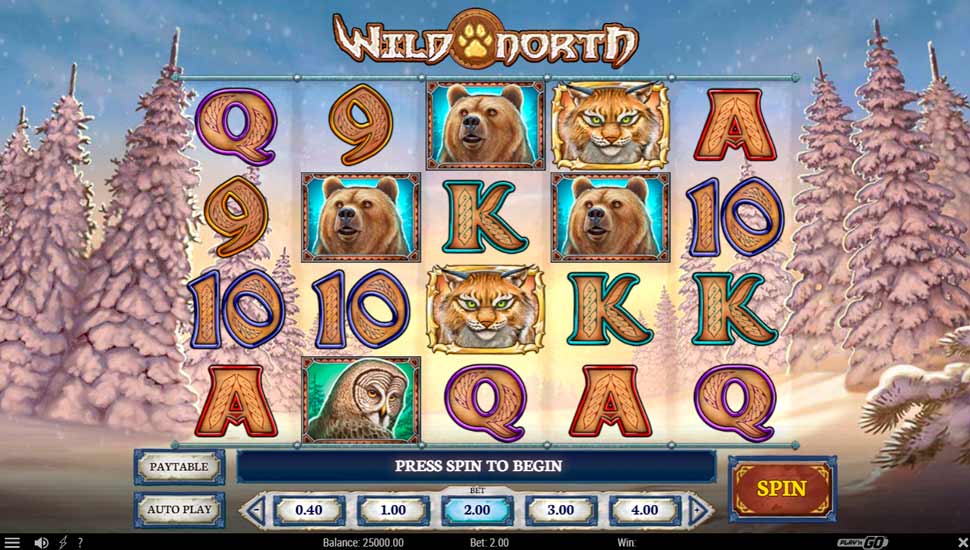
Task: Click the Play'n GO logo
Action: click(862, 543)
